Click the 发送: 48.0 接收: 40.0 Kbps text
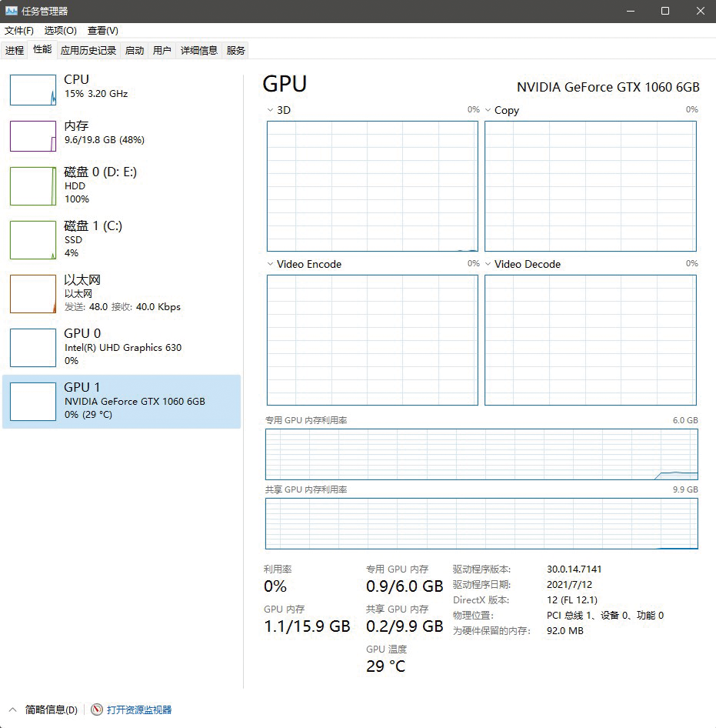 coord(122,307)
